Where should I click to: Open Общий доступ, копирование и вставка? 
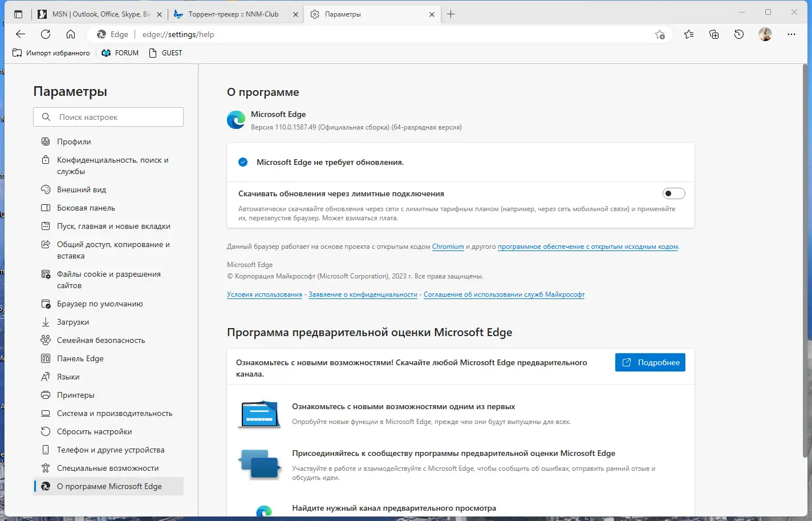[108, 250]
